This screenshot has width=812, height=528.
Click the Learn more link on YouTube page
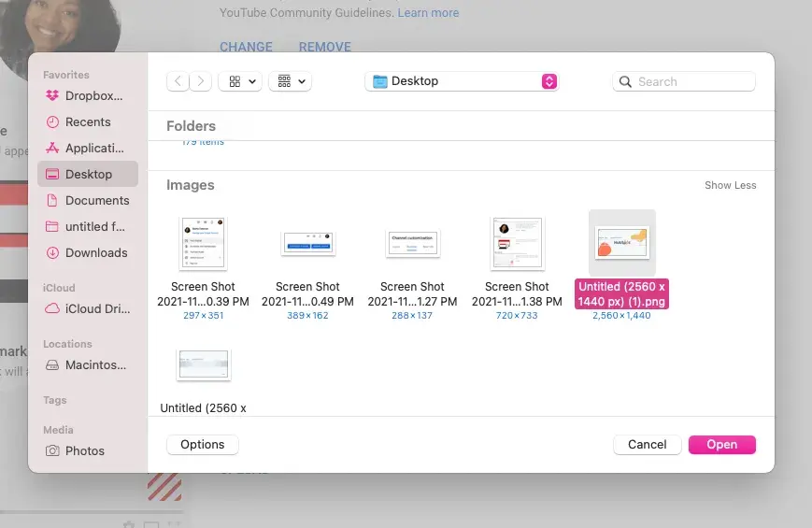tap(428, 13)
